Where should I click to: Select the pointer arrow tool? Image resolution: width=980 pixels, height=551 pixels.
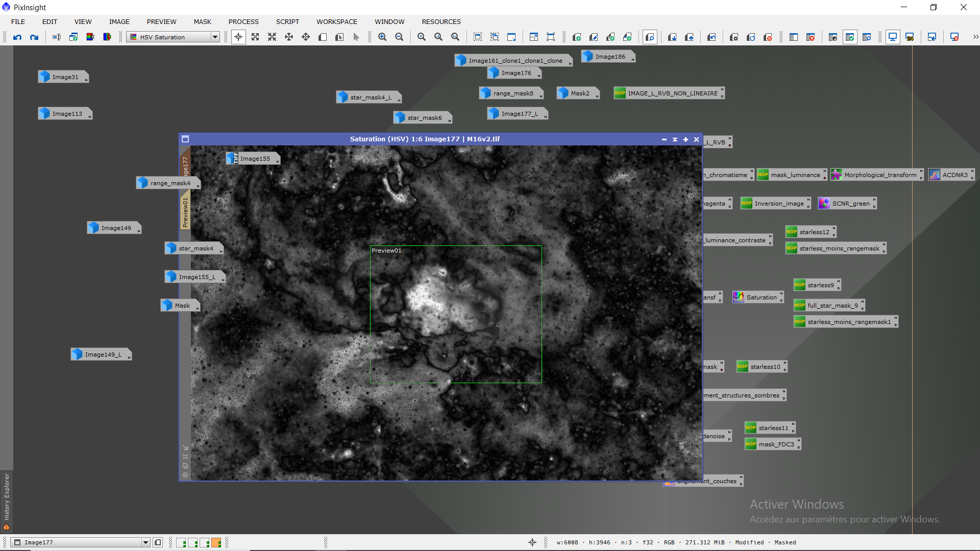pyautogui.click(x=356, y=37)
